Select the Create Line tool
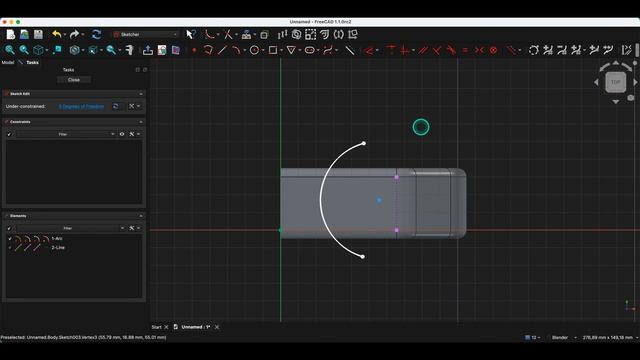Viewport: 640px width, 360px height. 222,50
